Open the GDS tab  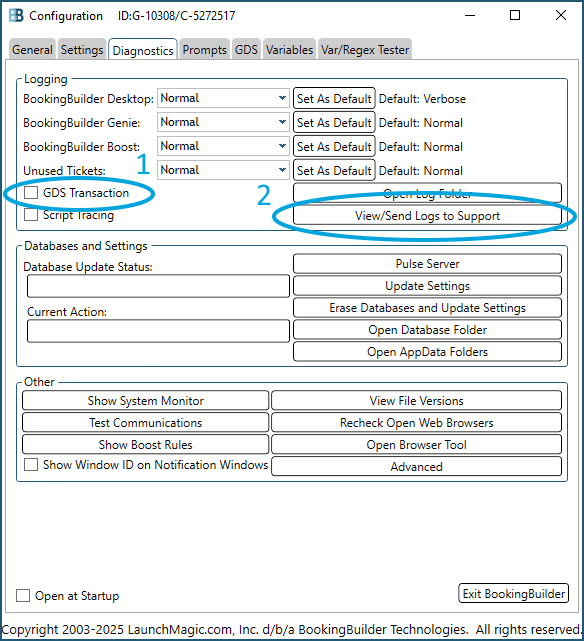246,49
